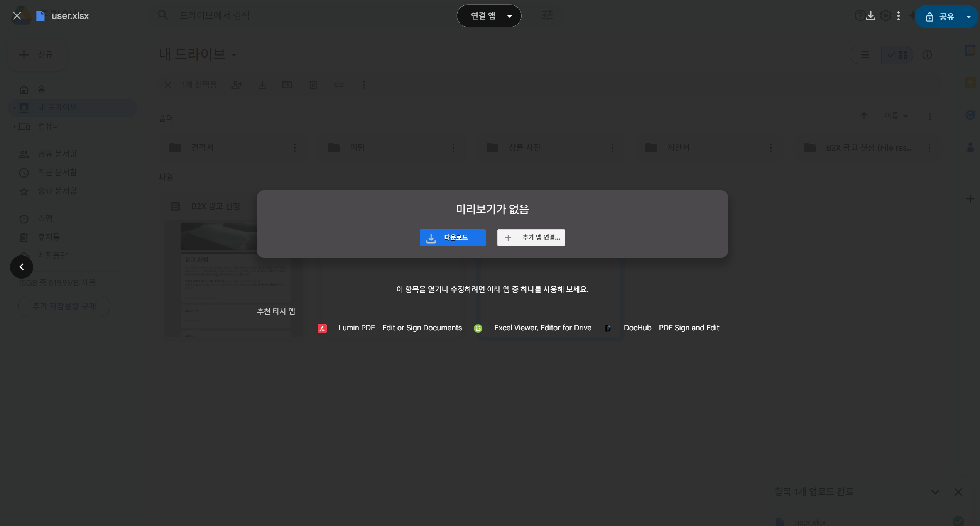This screenshot has height=526, width=980.
Task: Click the download icon in preview header
Action: click(x=870, y=16)
